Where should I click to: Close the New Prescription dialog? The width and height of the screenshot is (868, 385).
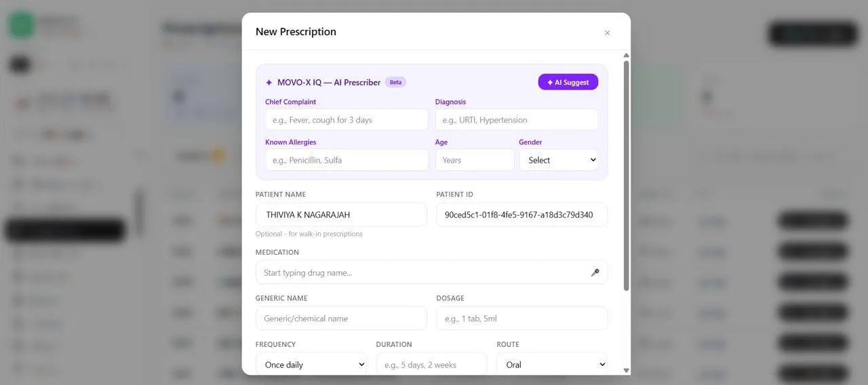pos(607,33)
